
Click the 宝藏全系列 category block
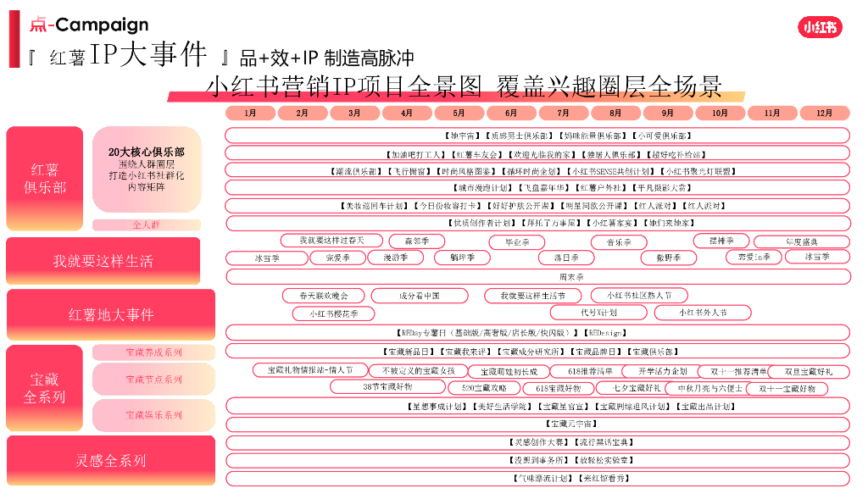[x=45, y=388]
